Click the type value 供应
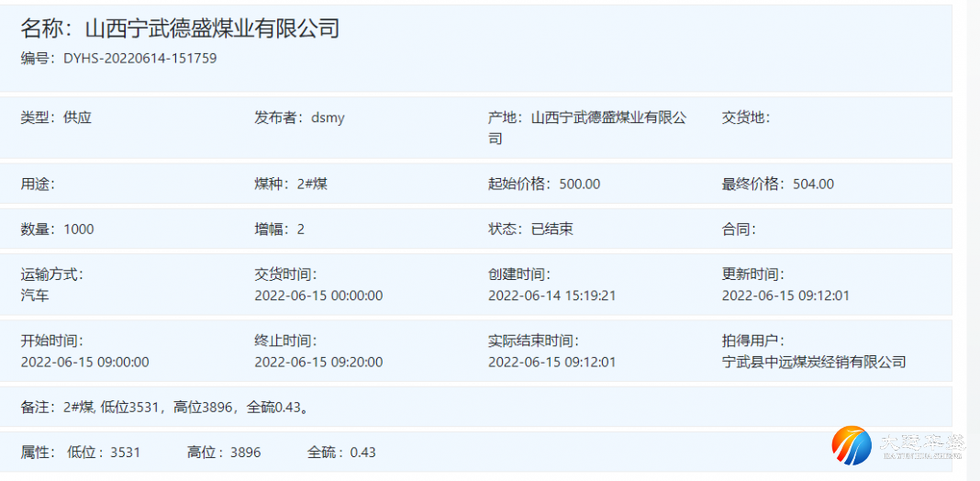 point(78,117)
